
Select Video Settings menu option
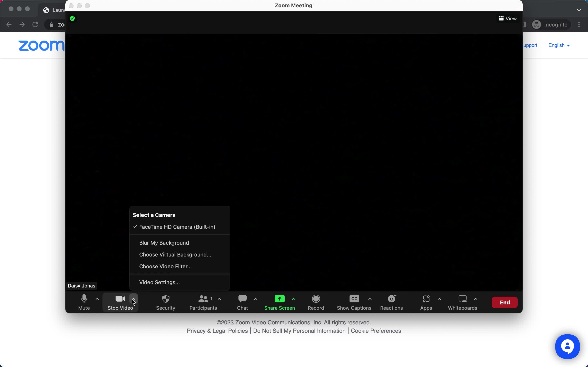159,282
